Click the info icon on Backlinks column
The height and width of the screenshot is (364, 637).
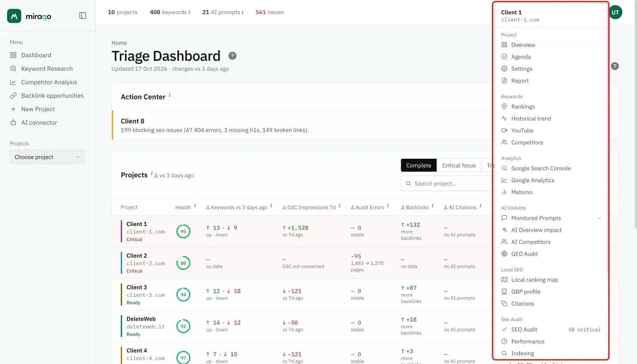[x=432, y=206]
